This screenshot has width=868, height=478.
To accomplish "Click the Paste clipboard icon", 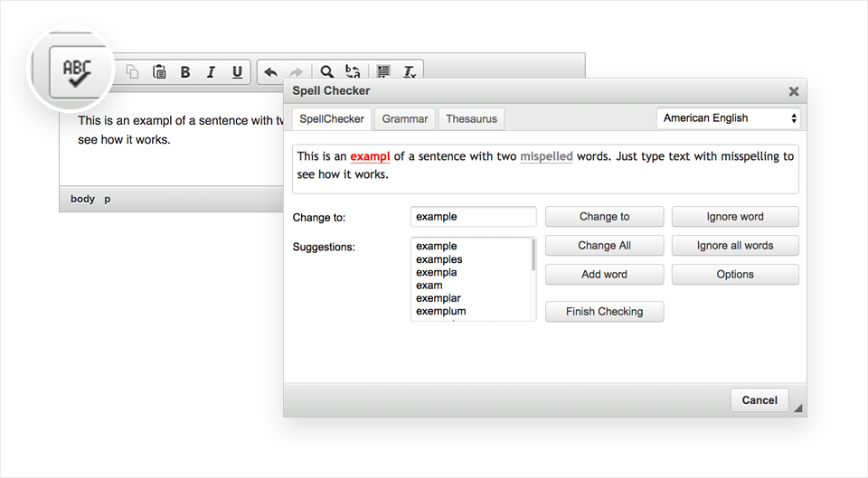I will point(159,72).
